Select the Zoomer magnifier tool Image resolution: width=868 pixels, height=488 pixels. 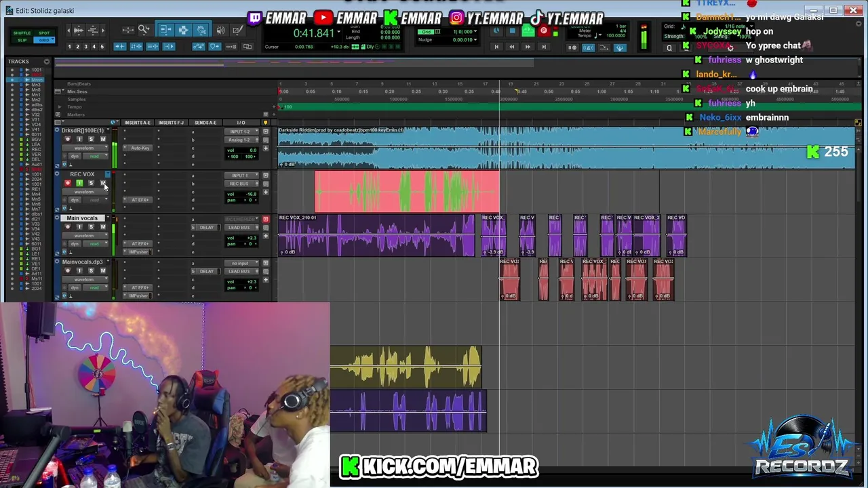[144, 30]
